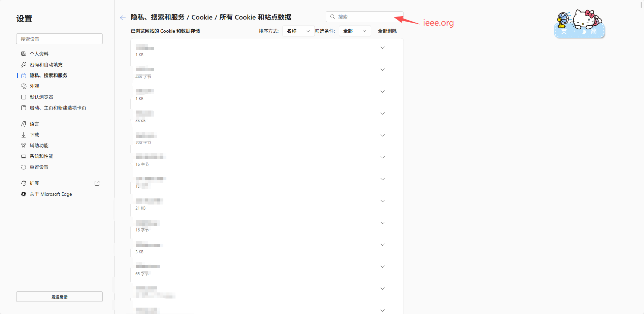Open the 名称 sort order dropdown
The image size is (644, 314).
pyautogui.click(x=298, y=31)
